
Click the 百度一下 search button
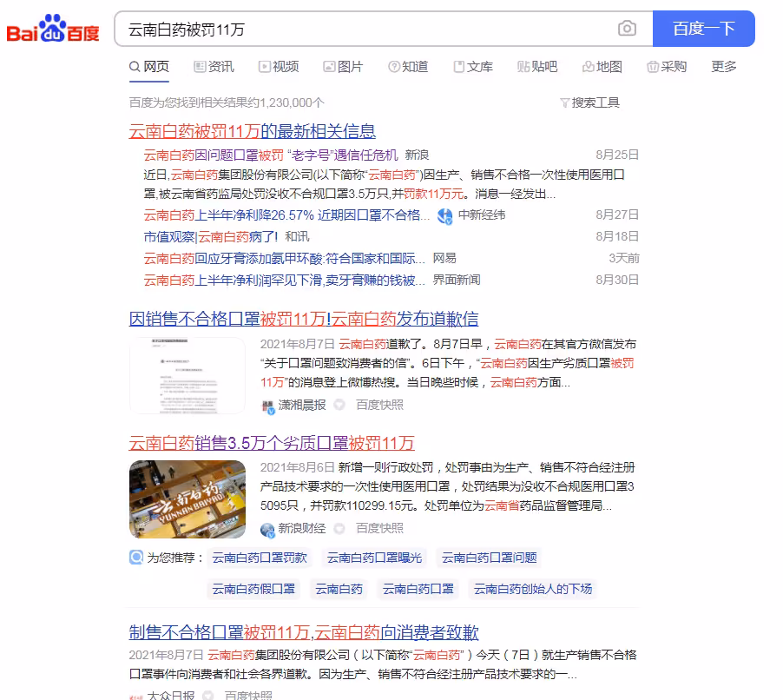point(704,29)
